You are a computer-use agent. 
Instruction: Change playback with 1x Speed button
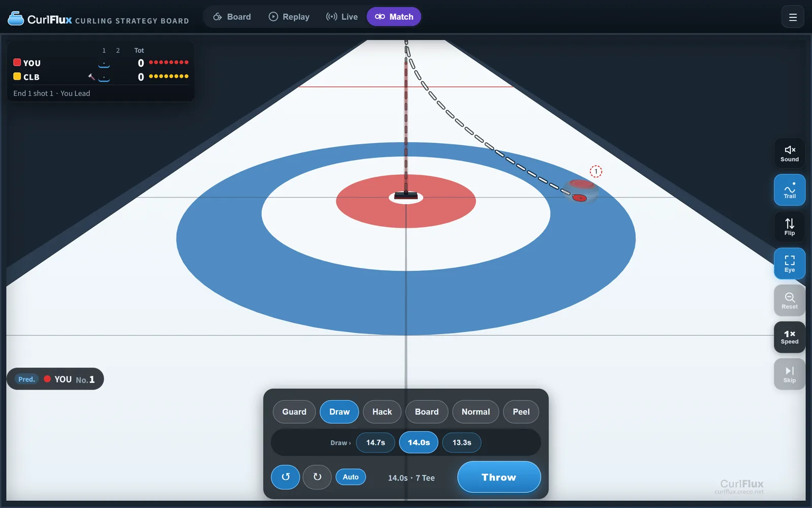(x=790, y=337)
